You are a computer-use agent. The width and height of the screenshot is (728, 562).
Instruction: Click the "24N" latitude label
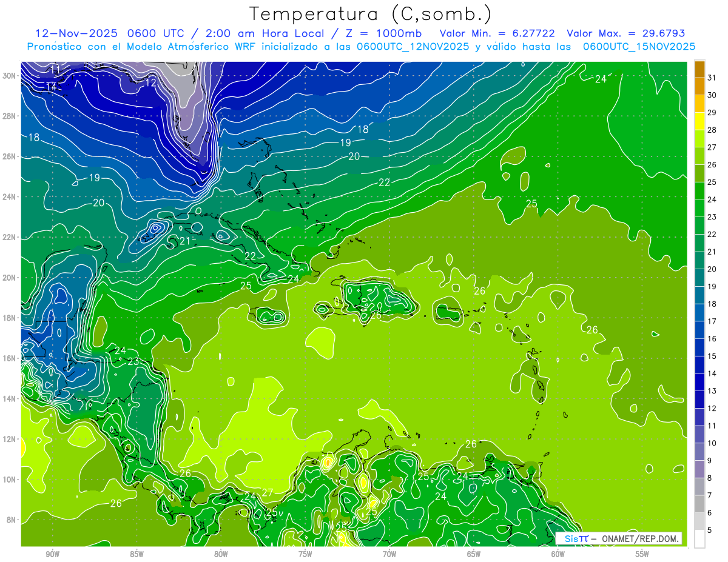tap(10, 197)
